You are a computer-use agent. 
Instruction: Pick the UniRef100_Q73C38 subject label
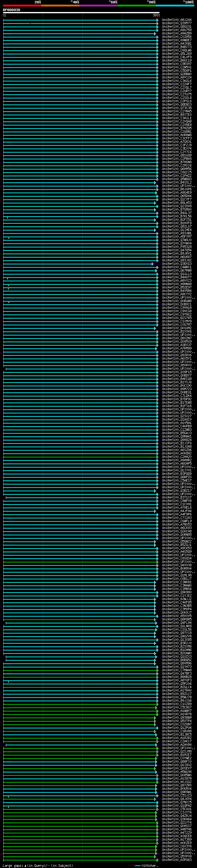[x=177, y=108]
